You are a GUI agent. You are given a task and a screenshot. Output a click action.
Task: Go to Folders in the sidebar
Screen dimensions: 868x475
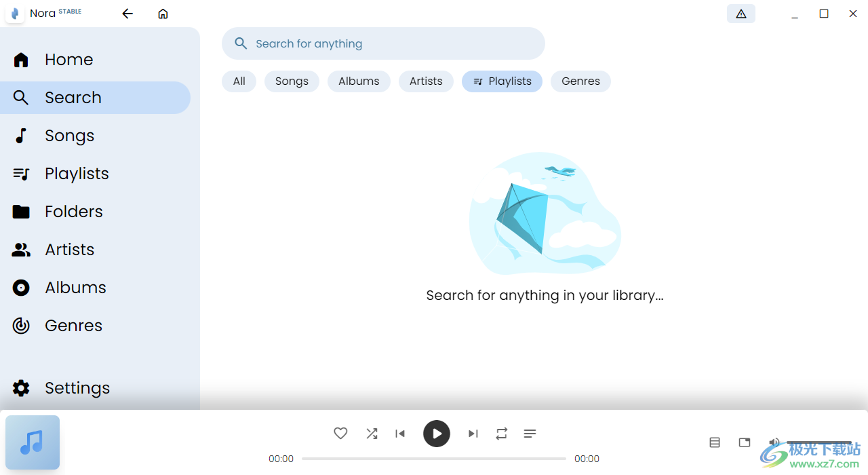tap(73, 212)
